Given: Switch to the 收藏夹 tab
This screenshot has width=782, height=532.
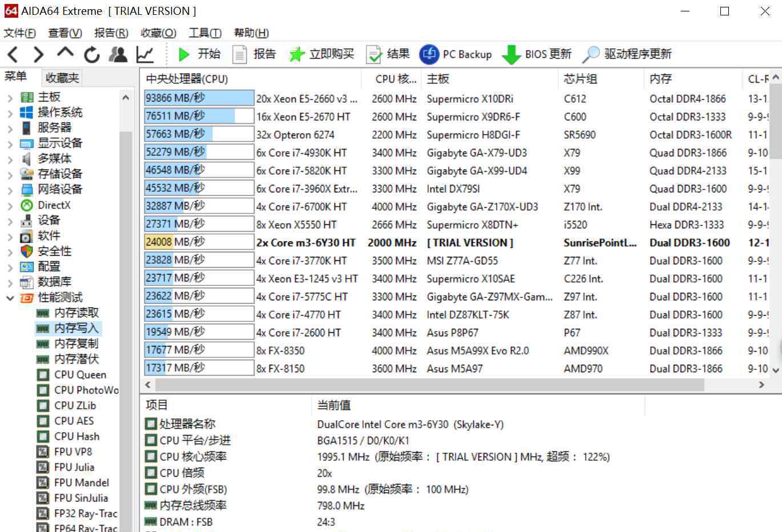Looking at the screenshot, I should click(x=63, y=78).
